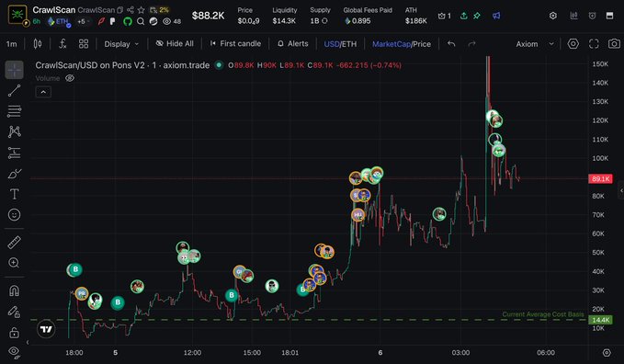Hide all drawings with eye icon
The image size is (624, 364).
coord(14,352)
